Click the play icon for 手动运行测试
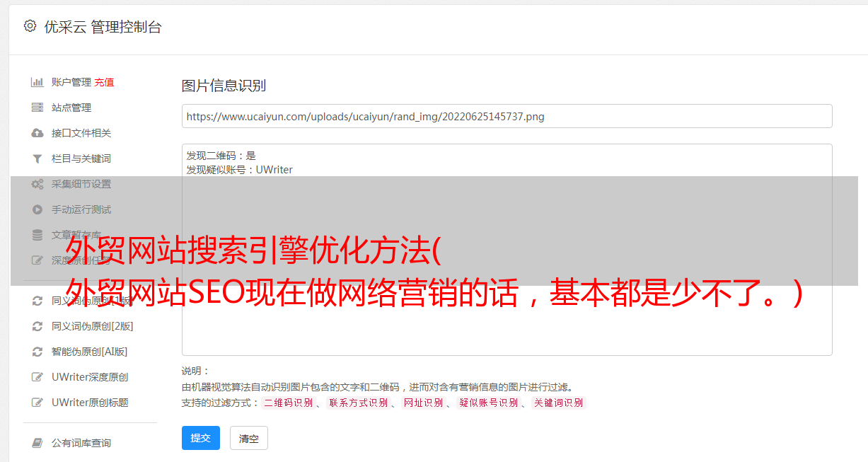The width and height of the screenshot is (868, 462). (37, 209)
